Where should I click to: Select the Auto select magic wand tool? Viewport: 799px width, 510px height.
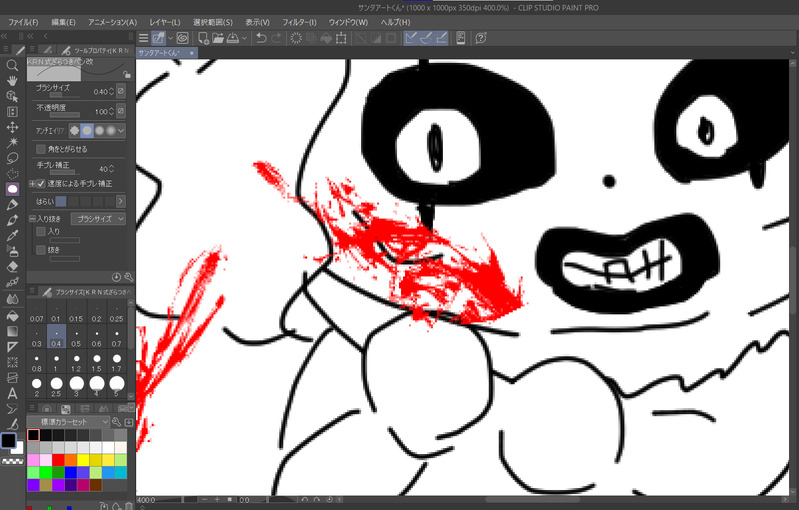[x=12, y=142]
